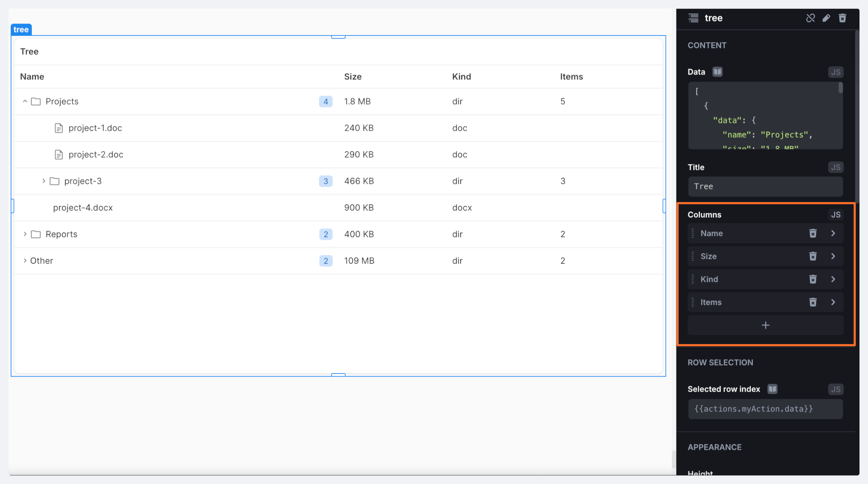Open Selected row index documentation icon
The image size is (868, 484).
pyautogui.click(x=772, y=389)
